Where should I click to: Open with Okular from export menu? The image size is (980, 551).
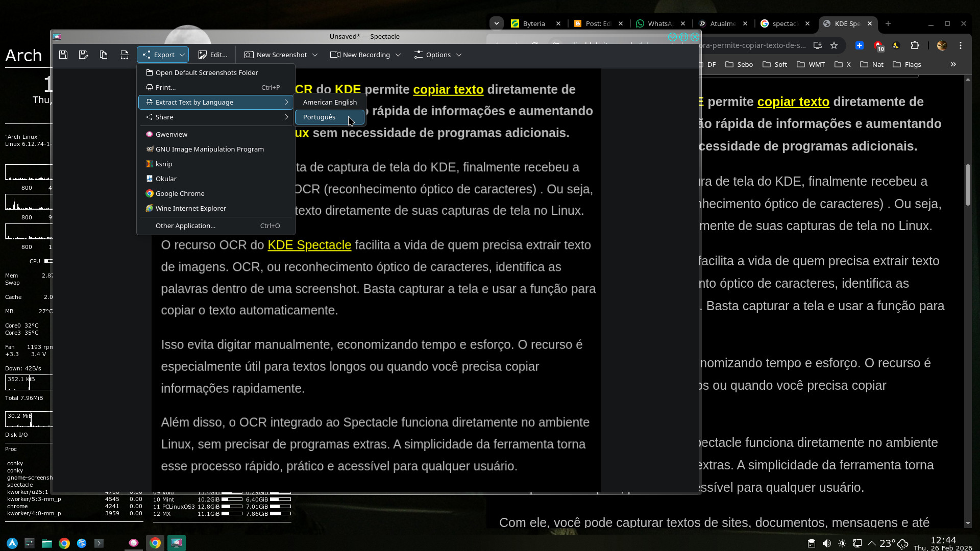tap(166, 179)
